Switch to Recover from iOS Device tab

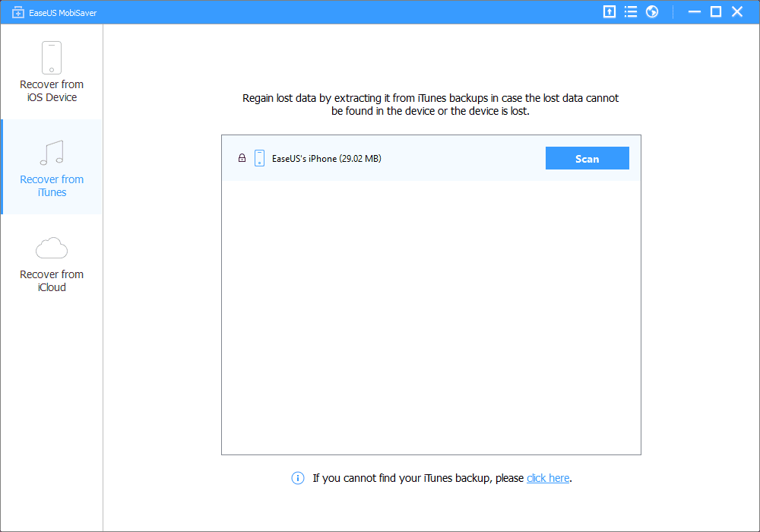coord(52,90)
